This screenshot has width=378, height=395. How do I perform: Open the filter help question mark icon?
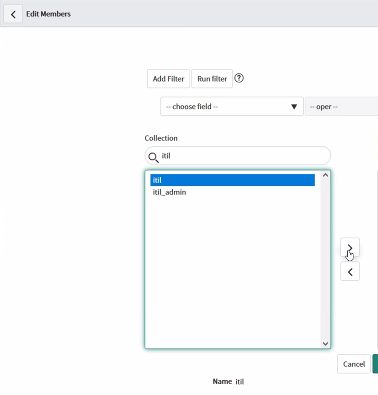239,78
